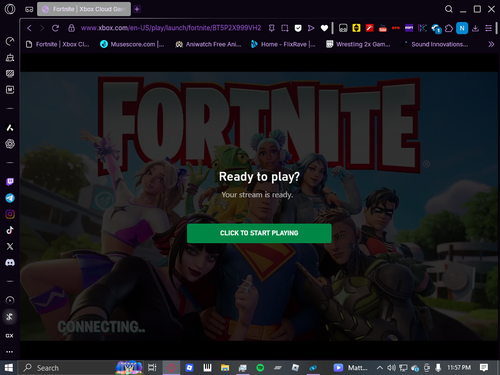Click the purple ESPN extension icon

[x=409, y=28]
